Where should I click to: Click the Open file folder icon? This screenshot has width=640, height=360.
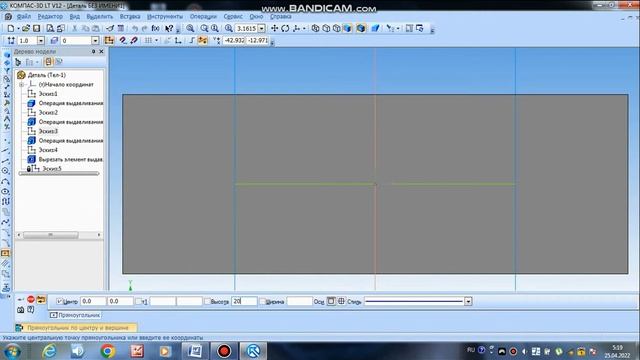pos(26,28)
